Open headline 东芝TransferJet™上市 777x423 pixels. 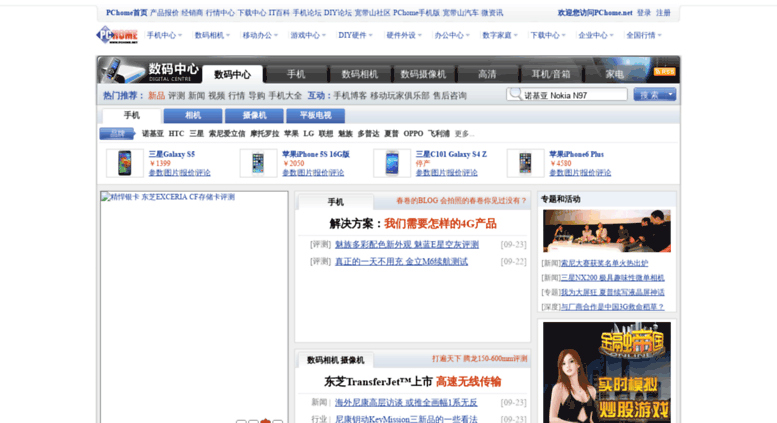(x=379, y=382)
